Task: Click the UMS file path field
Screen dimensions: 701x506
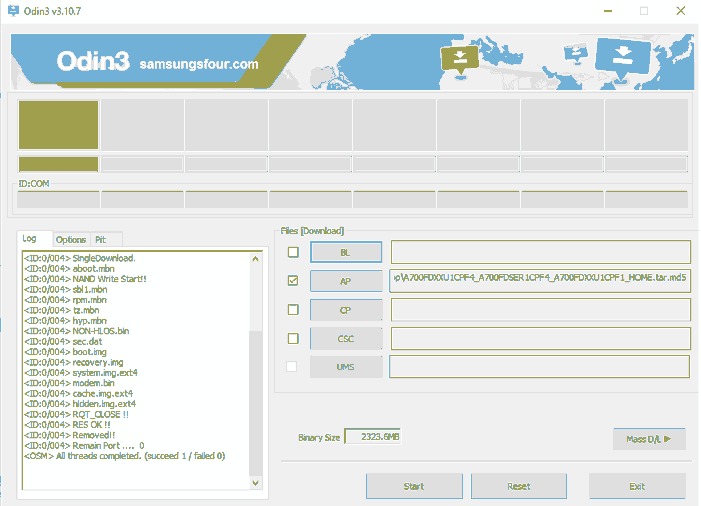Action: (x=539, y=367)
